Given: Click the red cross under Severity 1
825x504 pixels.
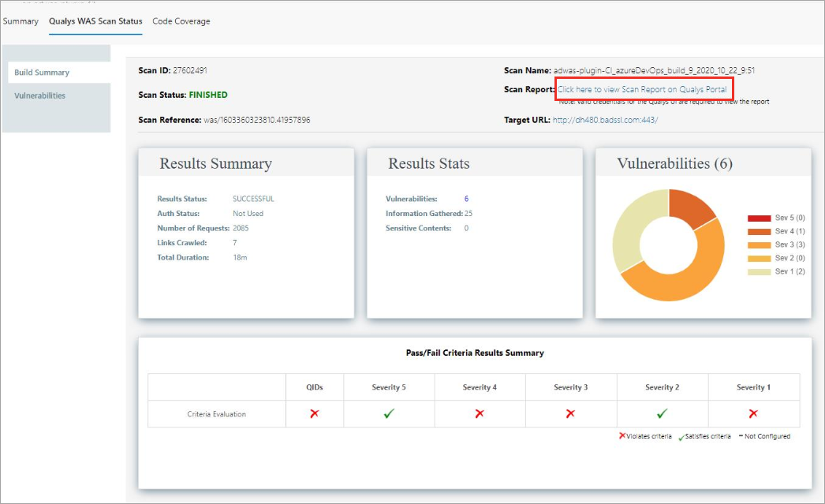Looking at the screenshot, I should [x=752, y=413].
